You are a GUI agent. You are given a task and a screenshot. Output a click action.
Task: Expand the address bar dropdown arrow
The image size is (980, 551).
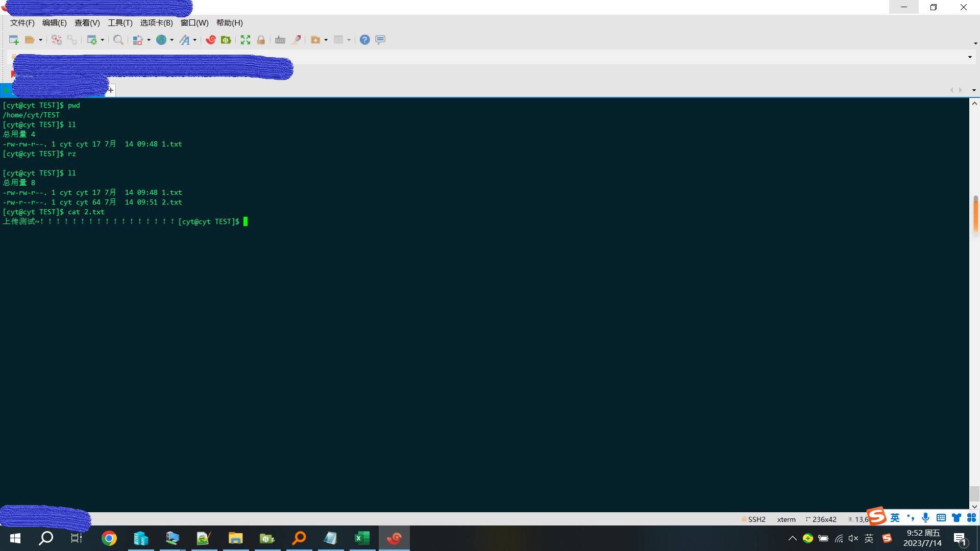tap(970, 57)
